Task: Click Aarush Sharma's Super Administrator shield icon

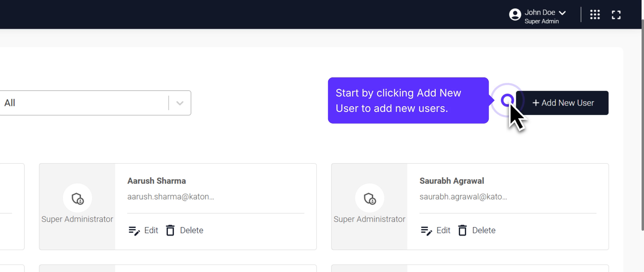Action: coord(77,199)
